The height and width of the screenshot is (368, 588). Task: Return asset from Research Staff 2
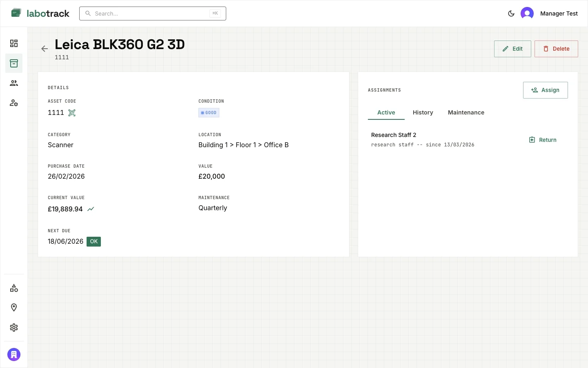pos(543,140)
